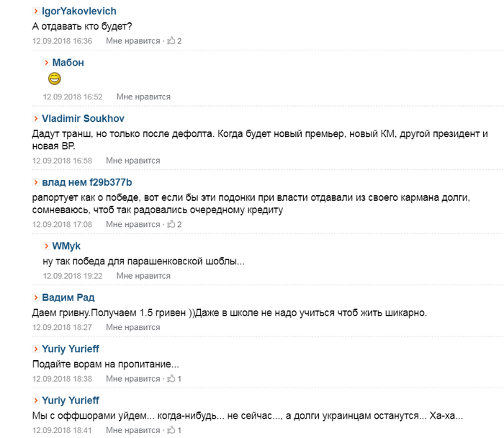Viewport: 504px width, 438px height.
Task: Click orange arrow icon beside Вадим Рад
Action: coord(36,298)
